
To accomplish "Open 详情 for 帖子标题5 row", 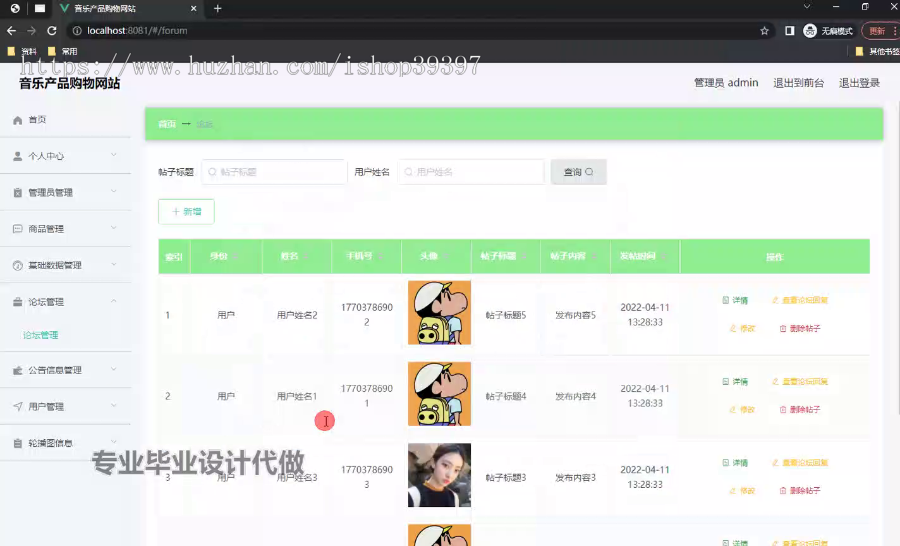I will click(735, 300).
